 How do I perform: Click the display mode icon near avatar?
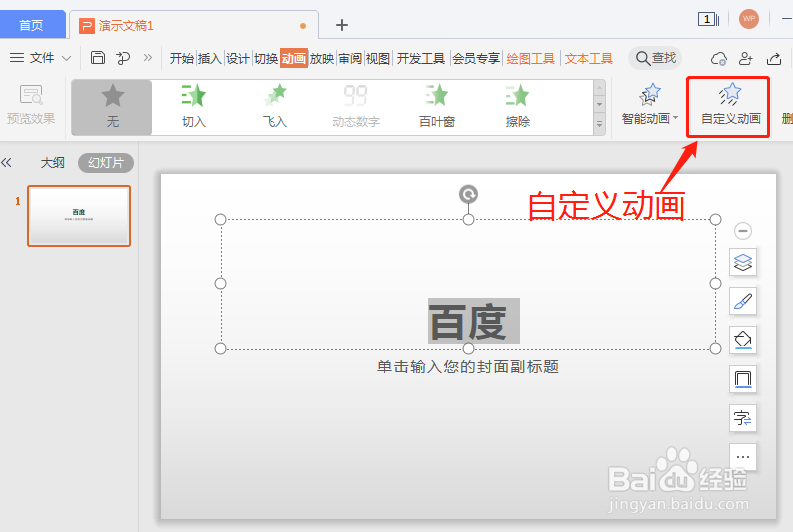pos(708,19)
